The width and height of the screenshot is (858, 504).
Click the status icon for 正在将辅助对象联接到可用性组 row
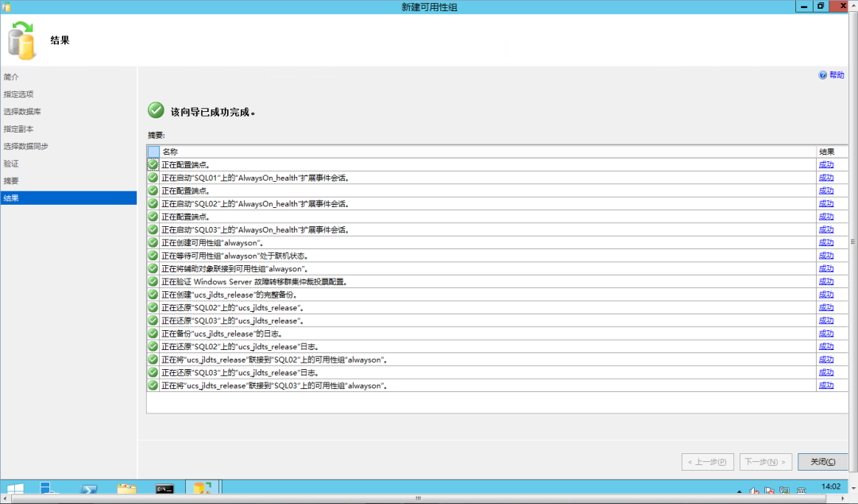153,268
